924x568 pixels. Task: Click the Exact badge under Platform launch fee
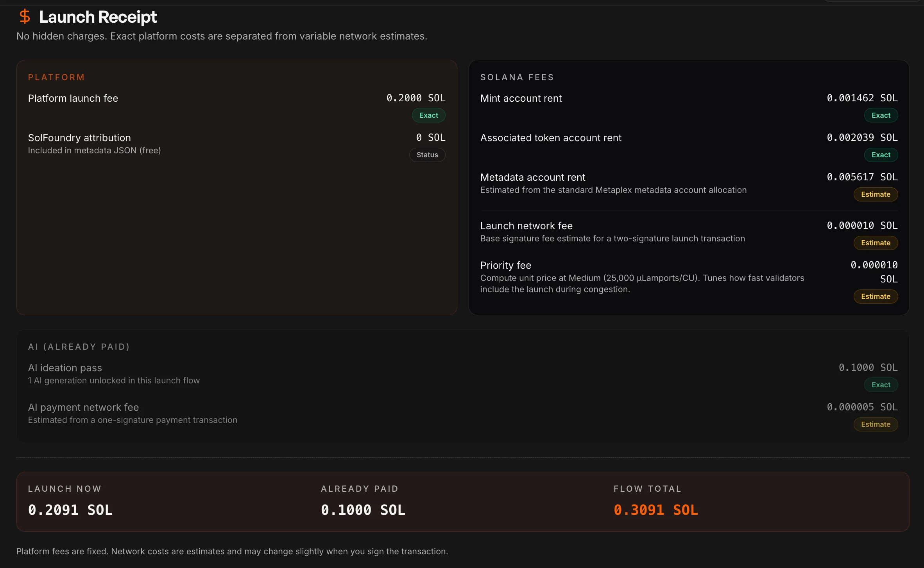point(428,115)
